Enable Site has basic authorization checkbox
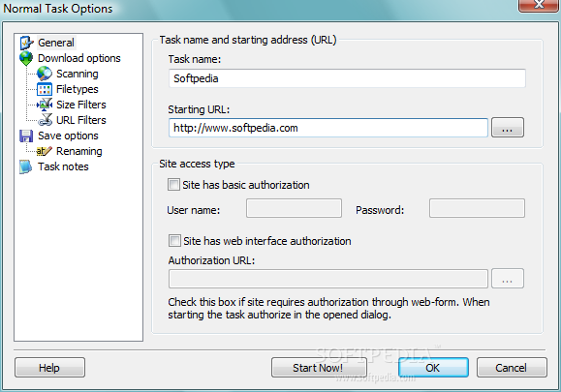The width and height of the screenshot is (561, 392). tap(173, 185)
